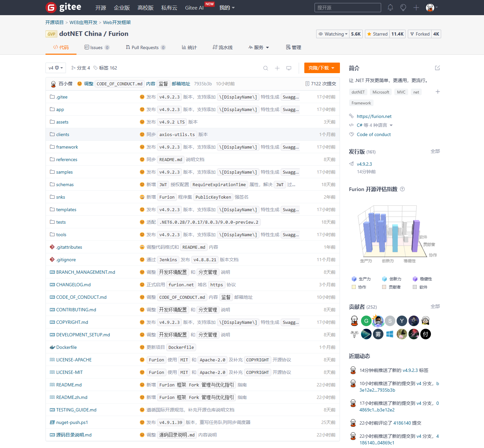Click the nuget-push.ps1 script icon
The width and height of the screenshot is (484, 448).
[52, 422]
